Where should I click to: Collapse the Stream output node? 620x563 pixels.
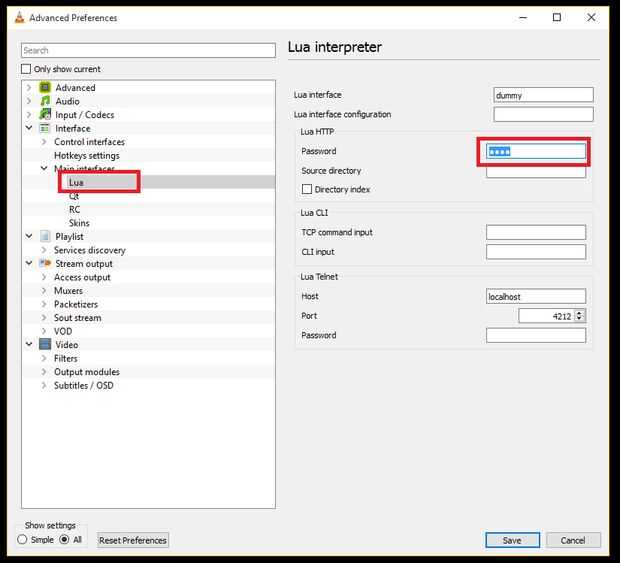(29, 263)
